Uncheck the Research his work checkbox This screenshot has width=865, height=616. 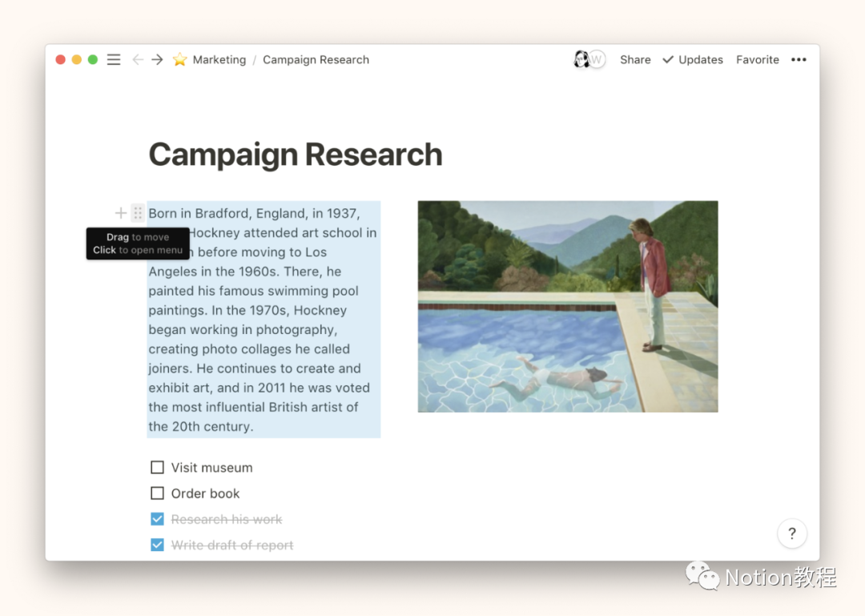tap(157, 519)
